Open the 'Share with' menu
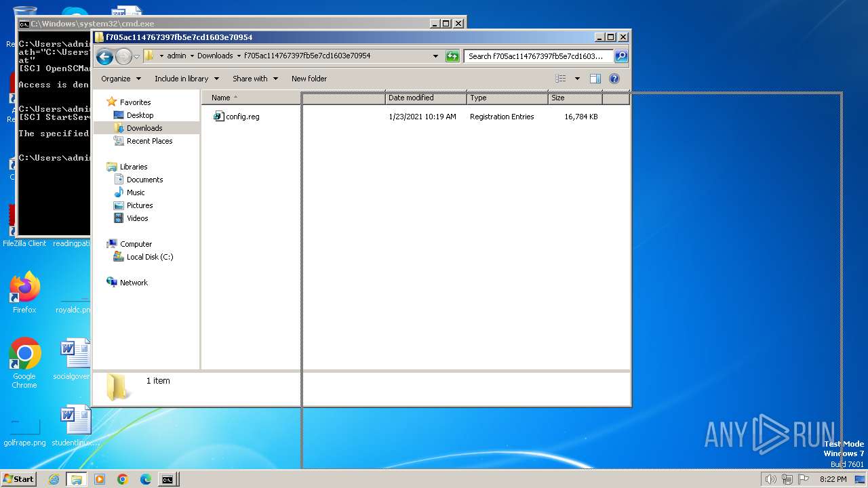 (x=255, y=79)
